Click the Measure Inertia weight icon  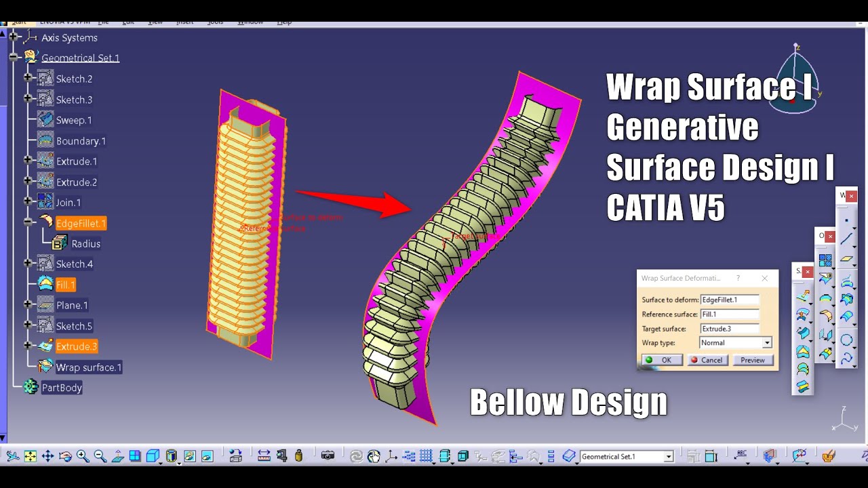tap(298, 456)
